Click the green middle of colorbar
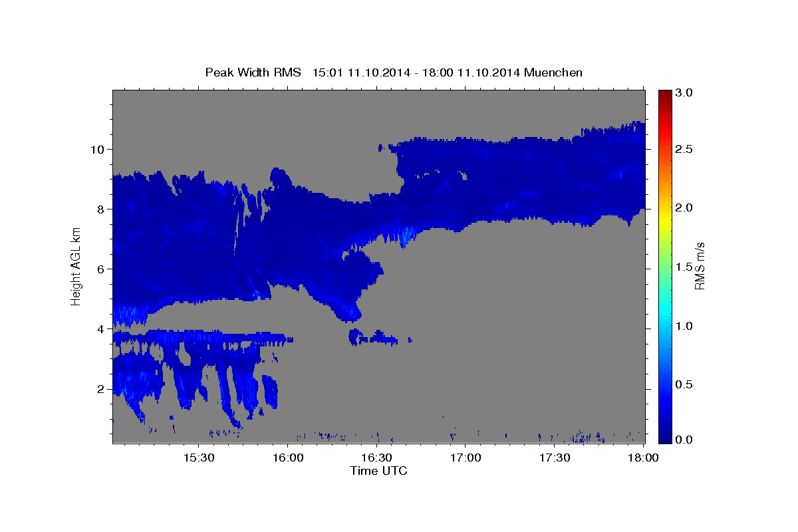 pos(664,266)
